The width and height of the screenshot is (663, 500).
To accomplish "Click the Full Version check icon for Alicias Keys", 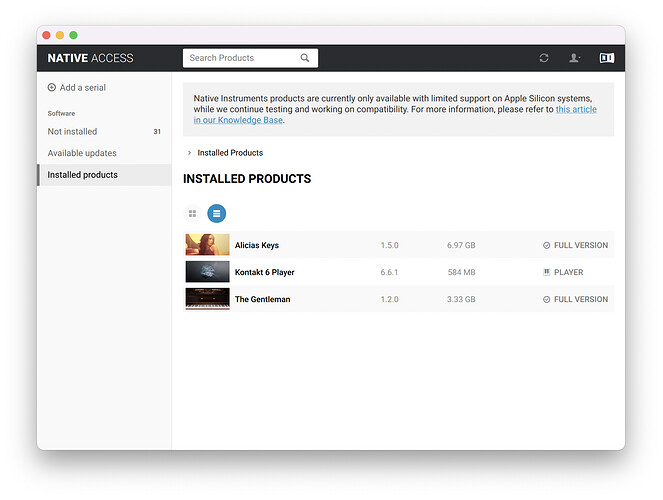I will point(546,245).
